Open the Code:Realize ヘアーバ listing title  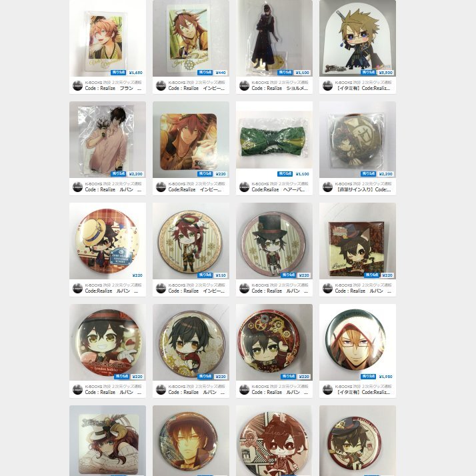[x=279, y=190]
